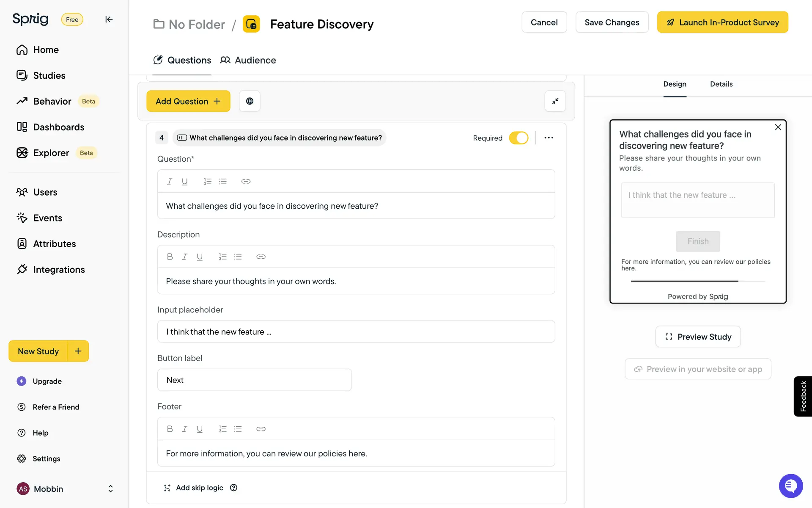Insert link in Question toolbar
Image resolution: width=812 pixels, height=508 pixels.
coord(246,181)
